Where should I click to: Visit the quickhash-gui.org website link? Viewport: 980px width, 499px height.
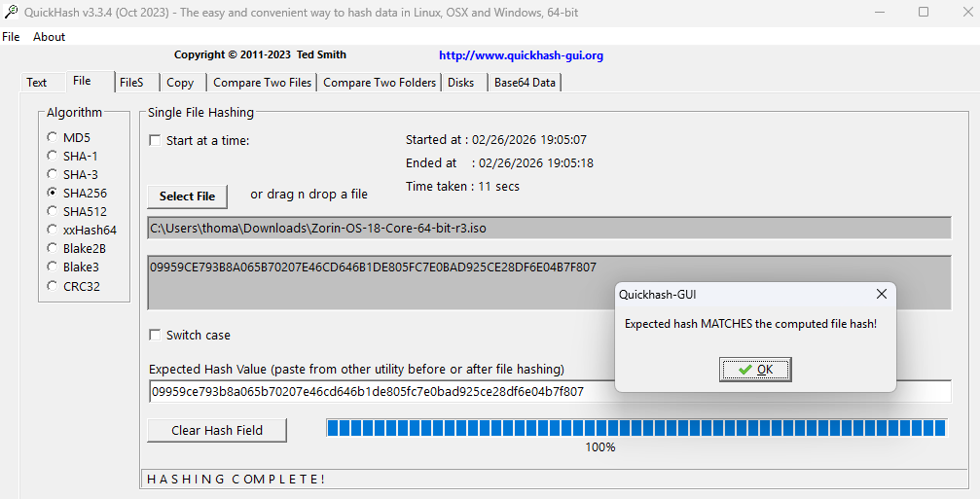pos(521,55)
